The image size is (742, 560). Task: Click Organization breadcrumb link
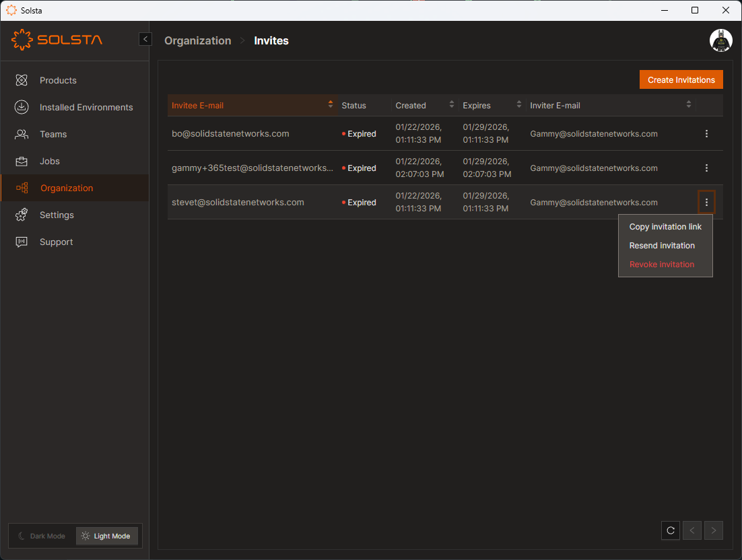tap(198, 40)
